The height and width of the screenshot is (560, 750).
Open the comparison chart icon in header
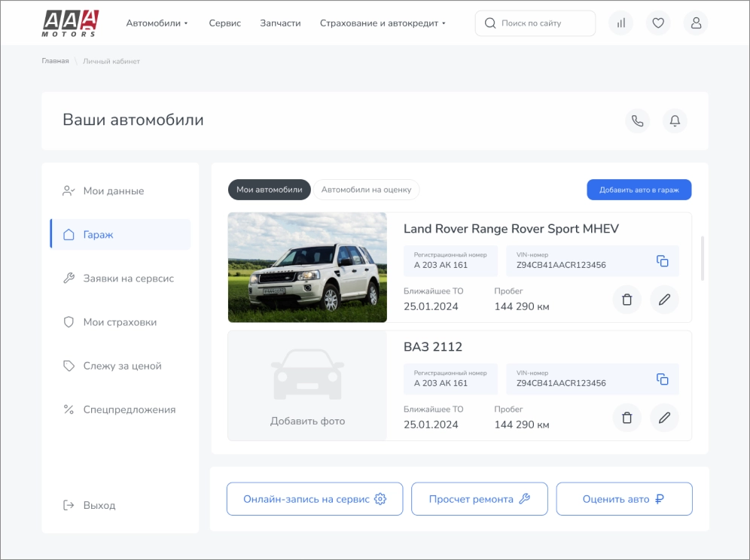620,23
